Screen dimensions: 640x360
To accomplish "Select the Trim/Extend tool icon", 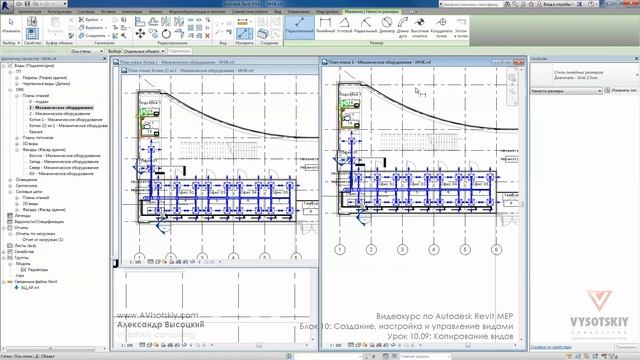I will pyautogui.click(x=179, y=33).
